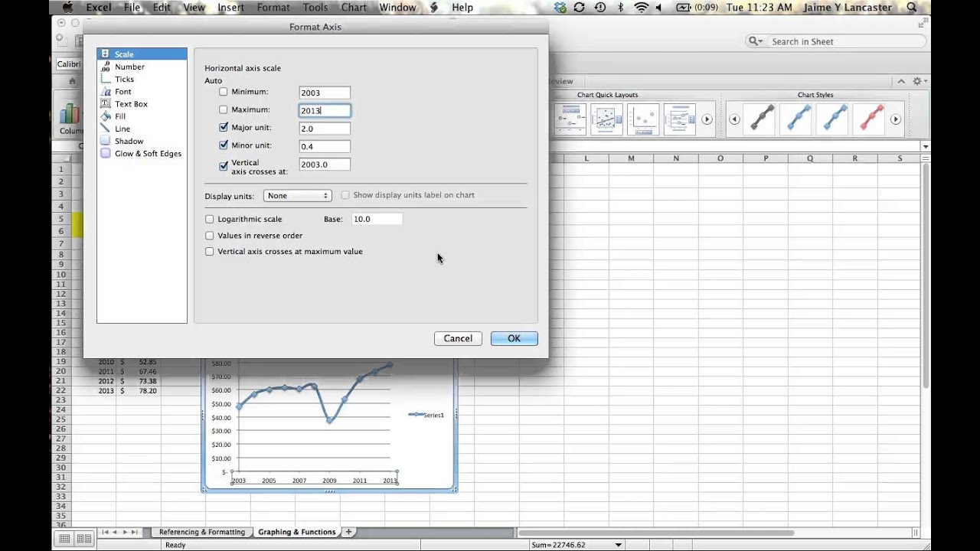The height and width of the screenshot is (551, 980).
Task: Open the search options magnifier dropdown
Action: click(755, 41)
